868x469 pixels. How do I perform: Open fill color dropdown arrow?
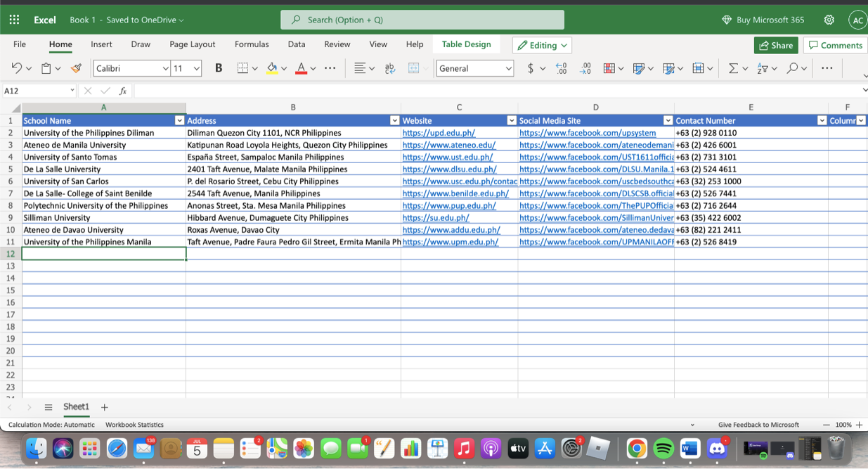coord(284,68)
